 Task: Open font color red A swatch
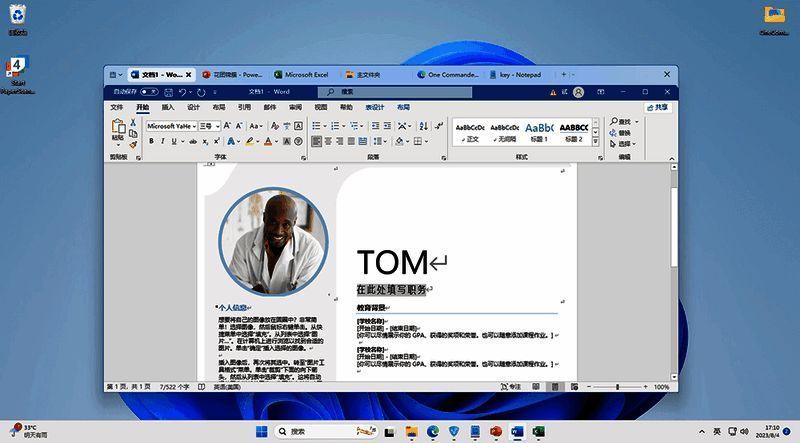[268, 141]
